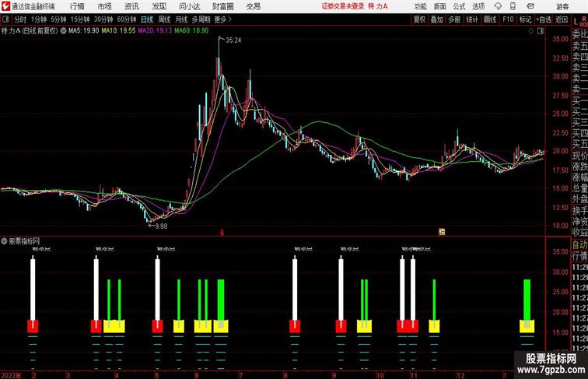Switch to the 1分钟 period tab
588x379 pixels.
39,19
